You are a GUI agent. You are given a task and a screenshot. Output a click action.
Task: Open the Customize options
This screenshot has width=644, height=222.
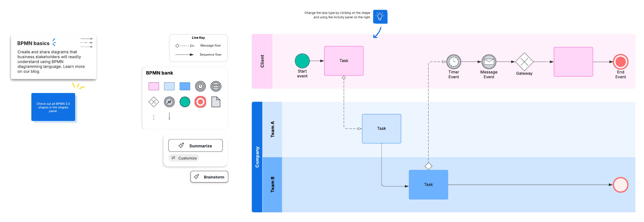pyautogui.click(x=184, y=158)
